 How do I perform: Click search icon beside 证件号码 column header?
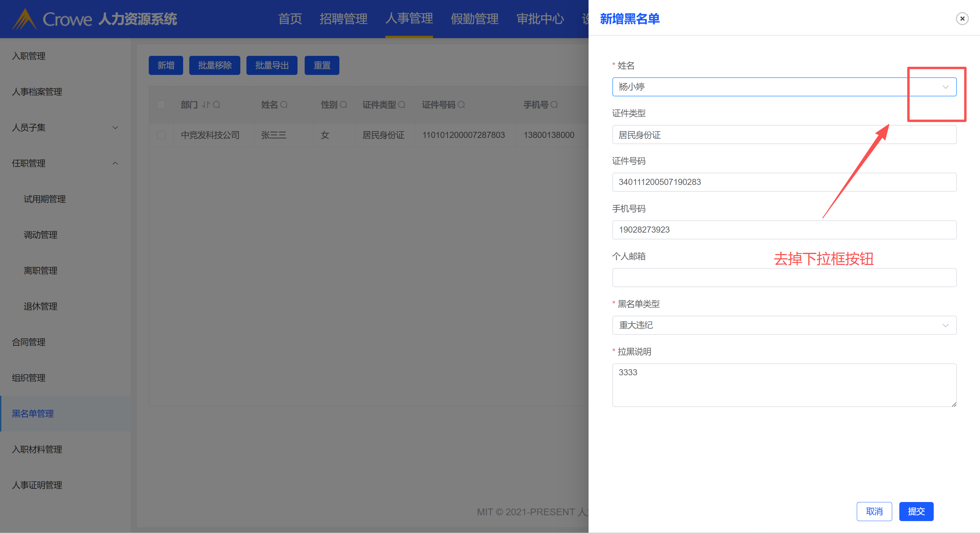[461, 105]
